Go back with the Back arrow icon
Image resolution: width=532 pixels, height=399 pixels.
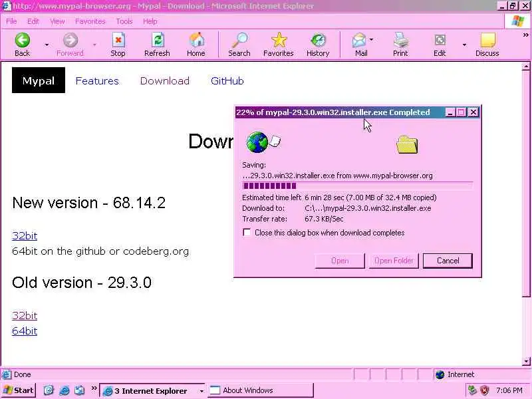pos(23,40)
